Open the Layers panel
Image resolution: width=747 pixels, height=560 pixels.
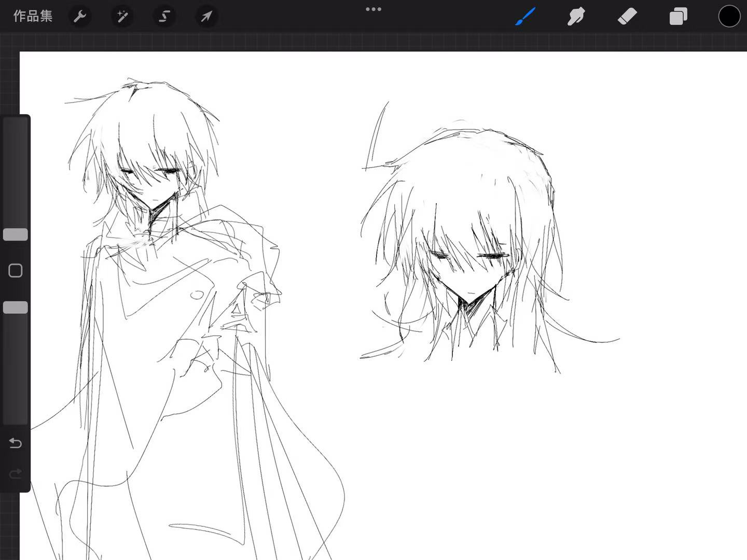(x=678, y=16)
